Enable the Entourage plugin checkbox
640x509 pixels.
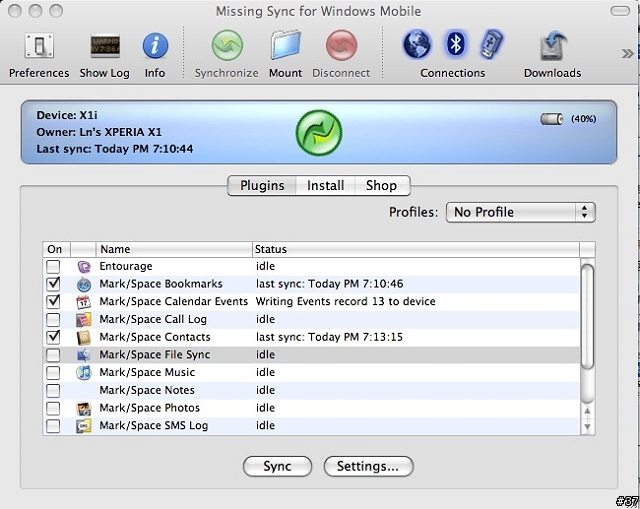coord(53,267)
